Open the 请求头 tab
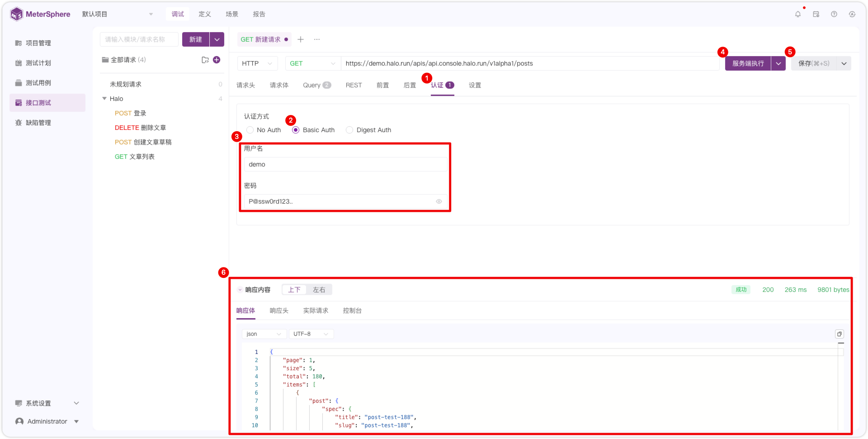Image resolution: width=868 pixels, height=439 pixels. pos(246,85)
